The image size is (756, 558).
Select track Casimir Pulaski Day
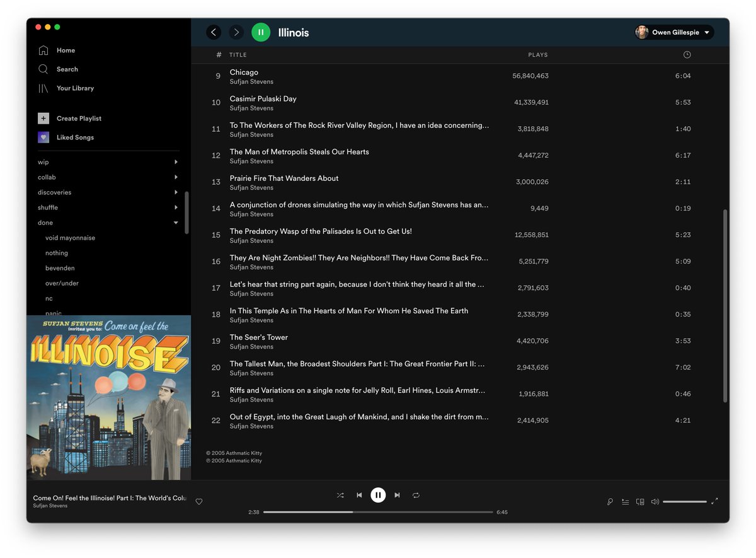point(263,99)
